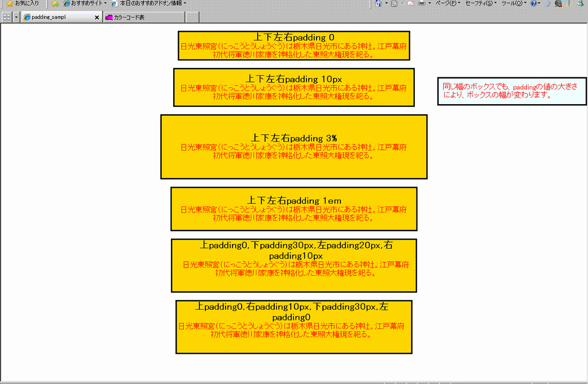Viewport: 588px width, 384px height.
Task: Click the red 日光東照宮 text under padding 1em
Action: click(x=293, y=214)
